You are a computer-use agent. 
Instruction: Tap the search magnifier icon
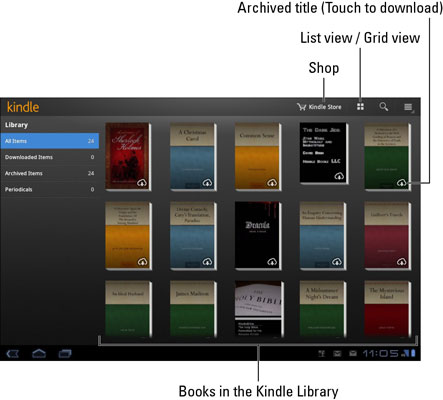[x=384, y=107]
